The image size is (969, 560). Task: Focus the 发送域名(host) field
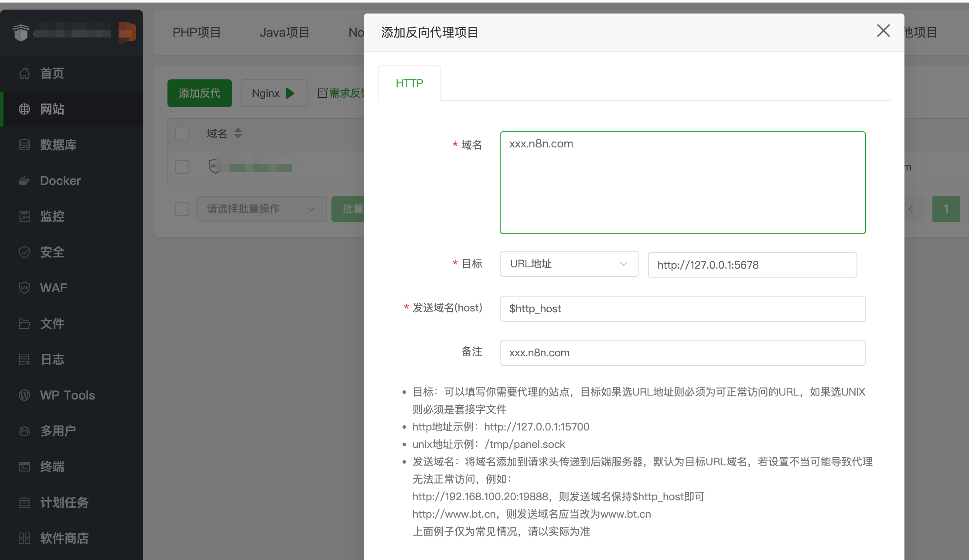pyautogui.click(x=682, y=309)
